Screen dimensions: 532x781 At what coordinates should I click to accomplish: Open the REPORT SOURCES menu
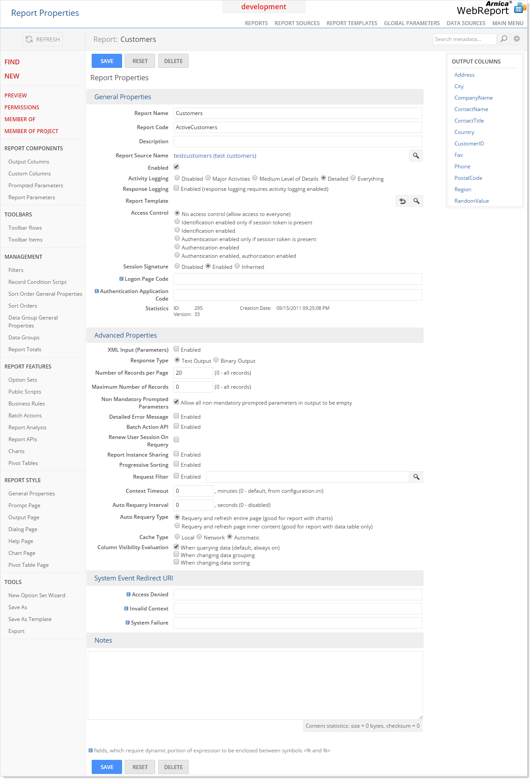point(297,23)
